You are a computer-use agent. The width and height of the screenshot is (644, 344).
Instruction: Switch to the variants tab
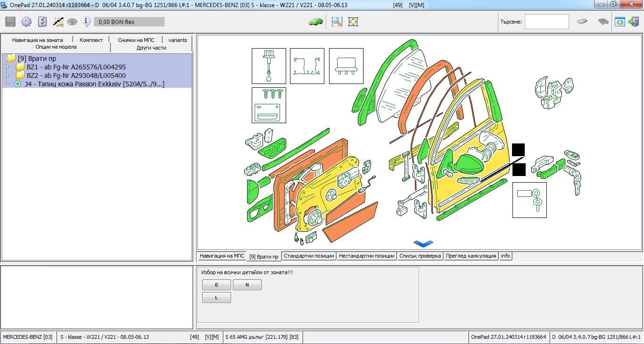pyautogui.click(x=178, y=40)
